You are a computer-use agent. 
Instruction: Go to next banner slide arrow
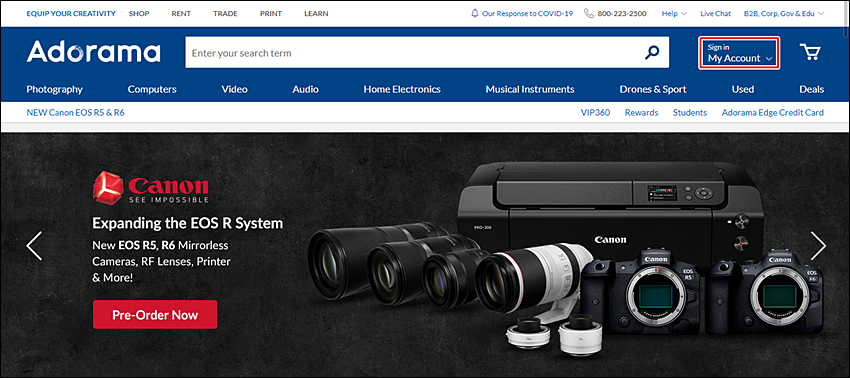point(817,246)
